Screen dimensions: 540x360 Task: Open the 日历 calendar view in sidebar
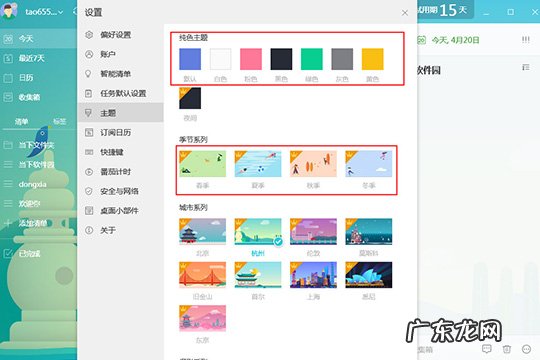pos(39,78)
